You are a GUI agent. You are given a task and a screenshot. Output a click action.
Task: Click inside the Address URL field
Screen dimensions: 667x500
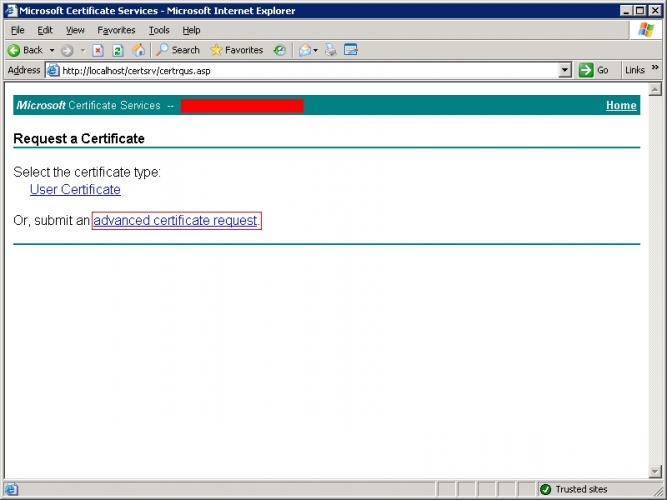click(x=309, y=71)
